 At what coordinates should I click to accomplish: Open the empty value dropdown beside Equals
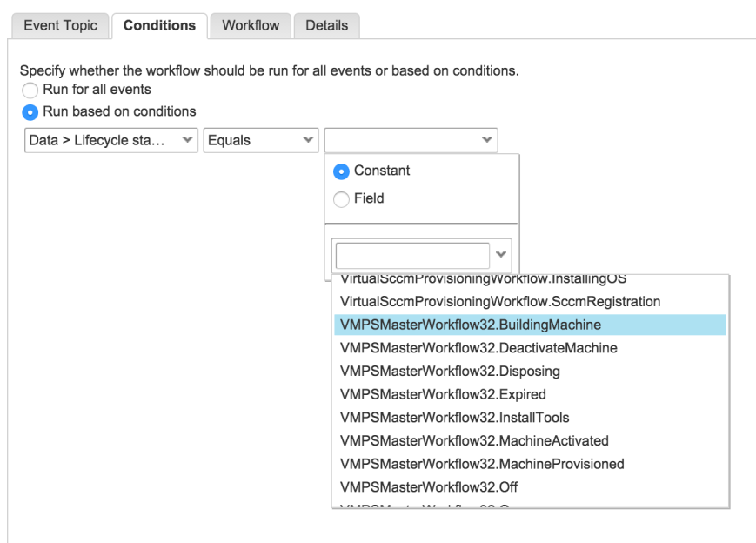pos(410,140)
